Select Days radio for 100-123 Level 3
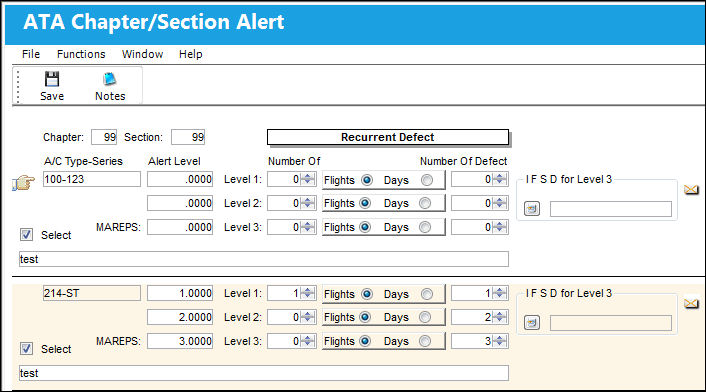Screen dimensions: 706x392 425,227
